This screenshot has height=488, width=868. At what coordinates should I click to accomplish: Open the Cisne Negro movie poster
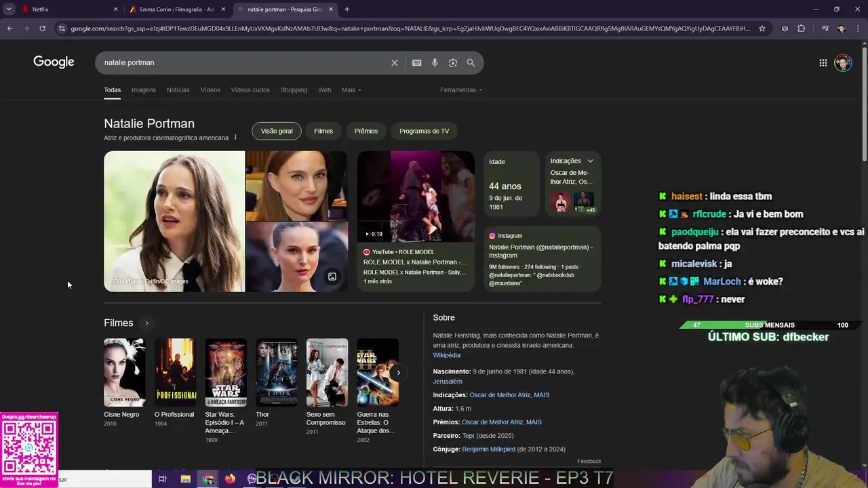[x=124, y=372]
